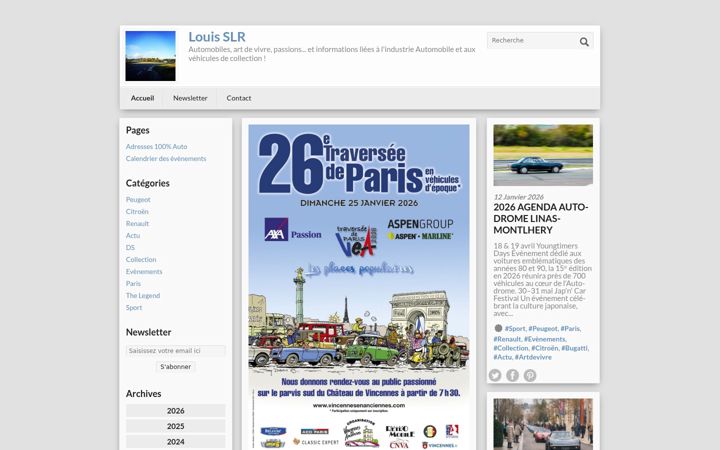The width and height of the screenshot is (720, 450).
Task: Open 2026 Agenda Autodrome Linas-Montlhery article
Action: (541, 219)
